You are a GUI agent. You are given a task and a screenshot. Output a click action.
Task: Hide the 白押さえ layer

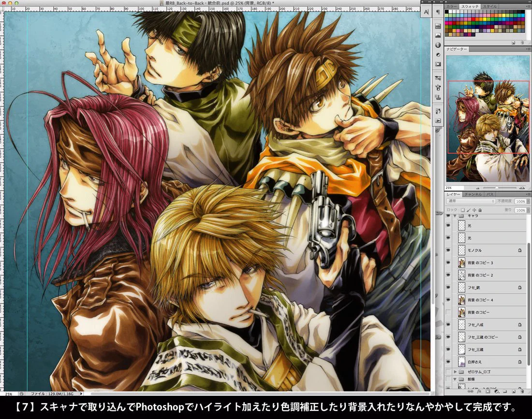pos(448,361)
